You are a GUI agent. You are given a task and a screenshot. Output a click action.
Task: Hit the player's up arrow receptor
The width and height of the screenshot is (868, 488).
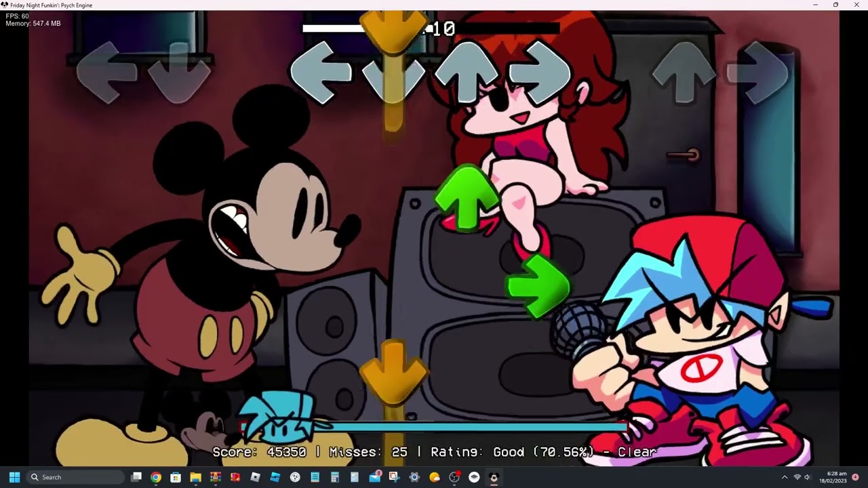467,72
